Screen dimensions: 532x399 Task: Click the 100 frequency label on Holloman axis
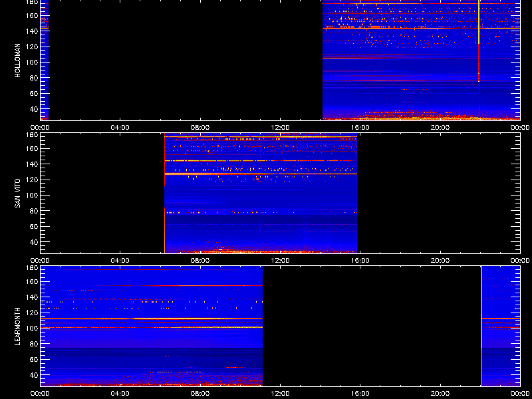click(33, 63)
